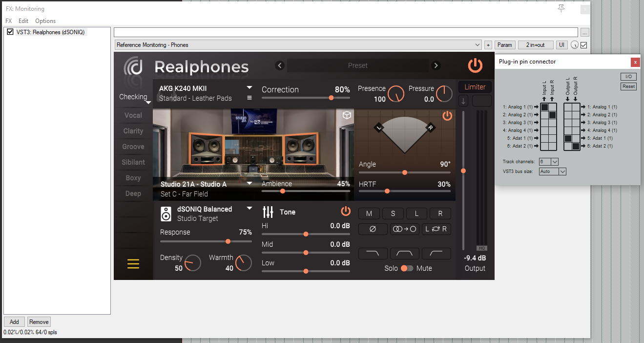This screenshot has height=343, width=644.
Task: Toggle the S side monitoring button
Action: click(x=393, y=214)
